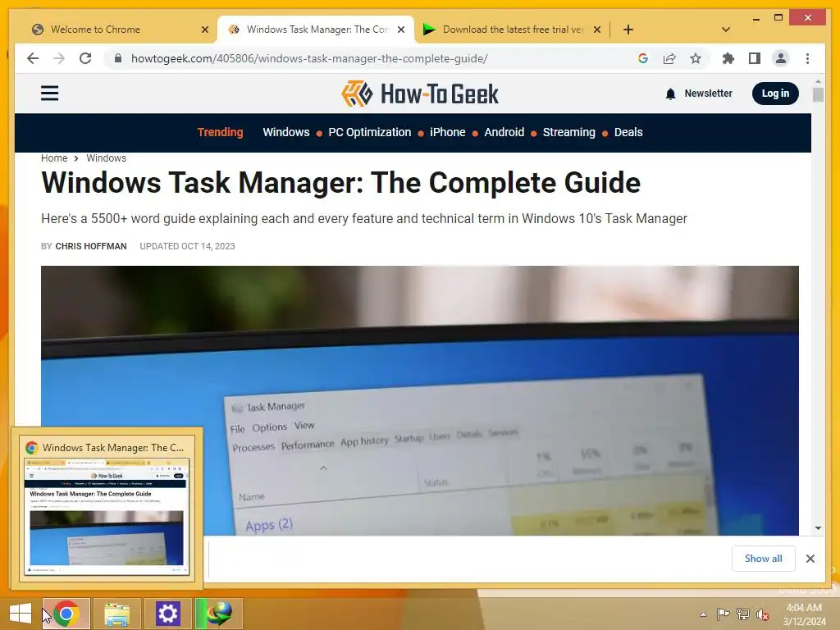Close the Welcome to Chrome tab
840x630 pixels.
204,30
